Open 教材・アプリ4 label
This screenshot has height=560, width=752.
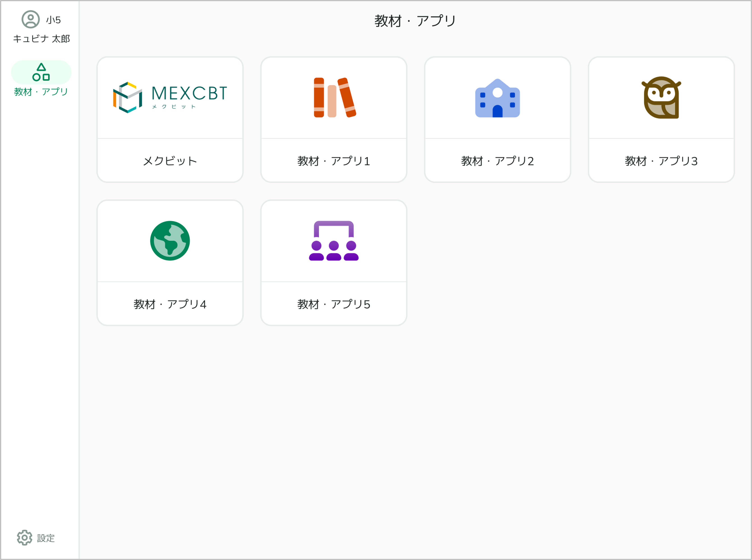[170, 304]
